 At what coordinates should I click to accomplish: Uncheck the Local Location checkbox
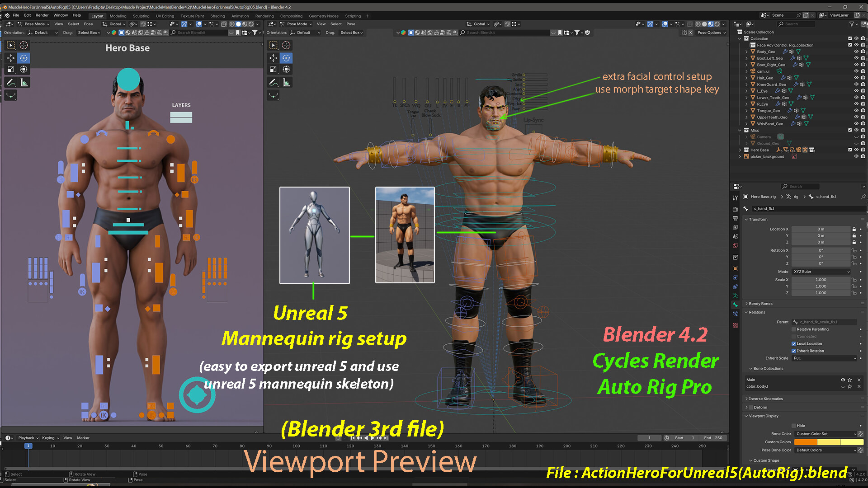tap(794, 343)
